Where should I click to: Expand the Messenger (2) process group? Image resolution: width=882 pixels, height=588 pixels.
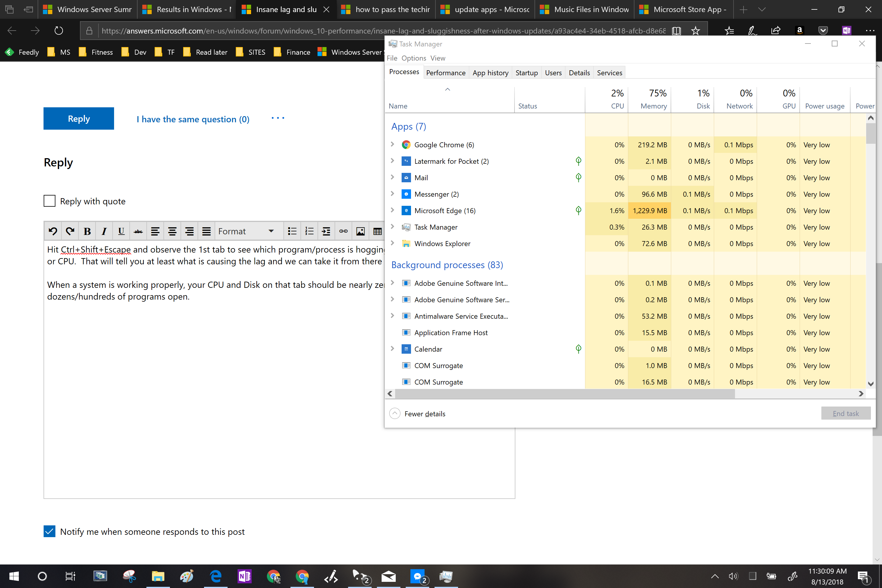tap(392, 194)
